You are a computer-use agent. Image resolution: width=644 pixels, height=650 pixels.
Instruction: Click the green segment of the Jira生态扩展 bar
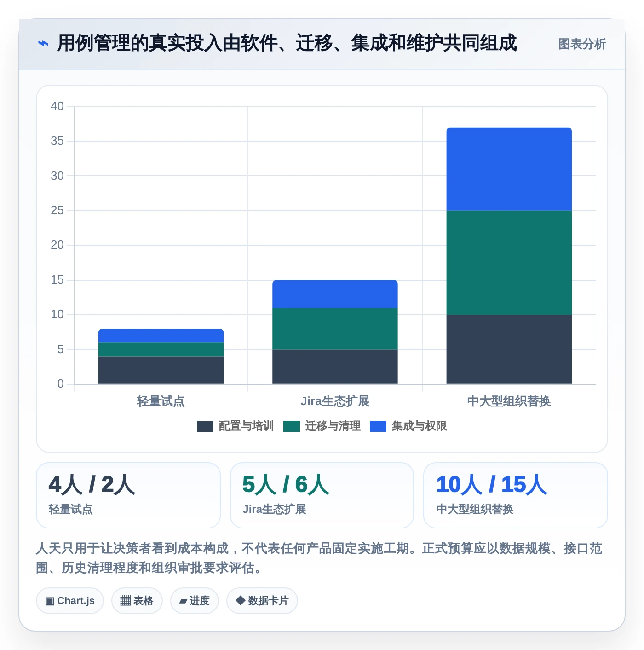[x=335, y=329]
